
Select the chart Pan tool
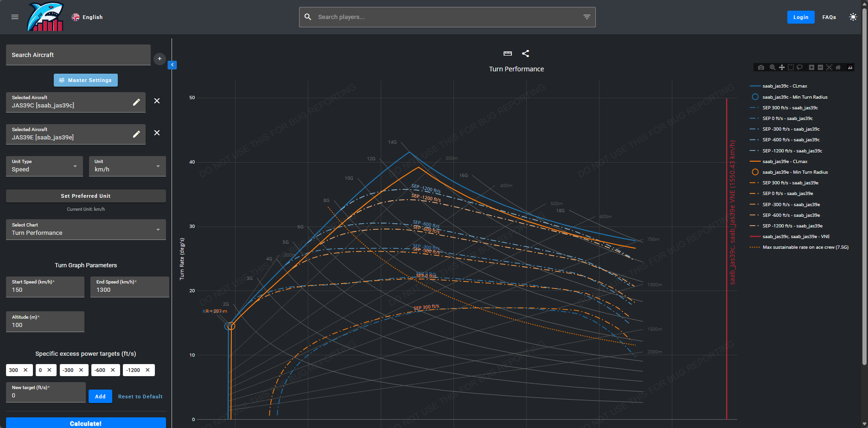(782, 68)
